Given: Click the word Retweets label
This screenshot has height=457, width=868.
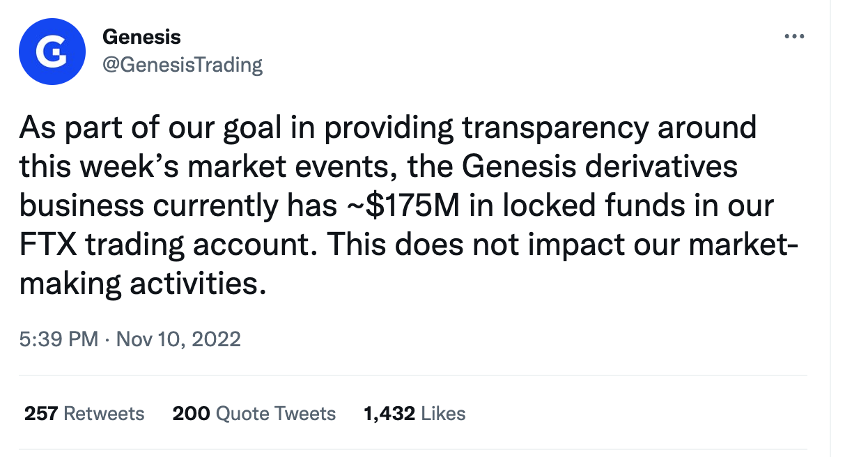Looking at the screenshot, I should click(x=104, y=413).
